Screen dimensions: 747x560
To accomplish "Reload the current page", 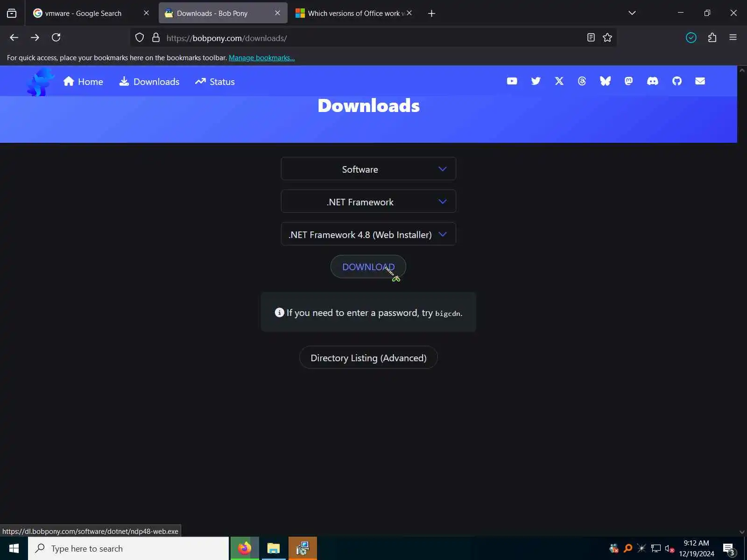I will pyautogui.click(x=56, y=38).
